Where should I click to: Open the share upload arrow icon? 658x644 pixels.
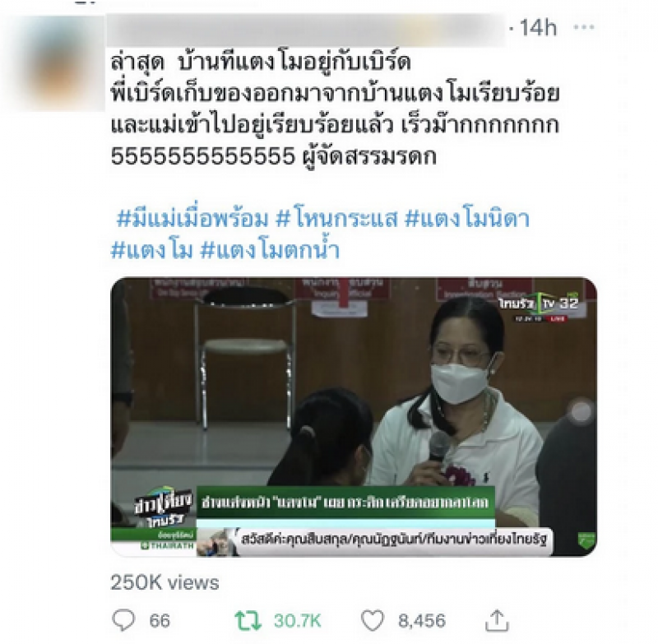coord(498,620)
